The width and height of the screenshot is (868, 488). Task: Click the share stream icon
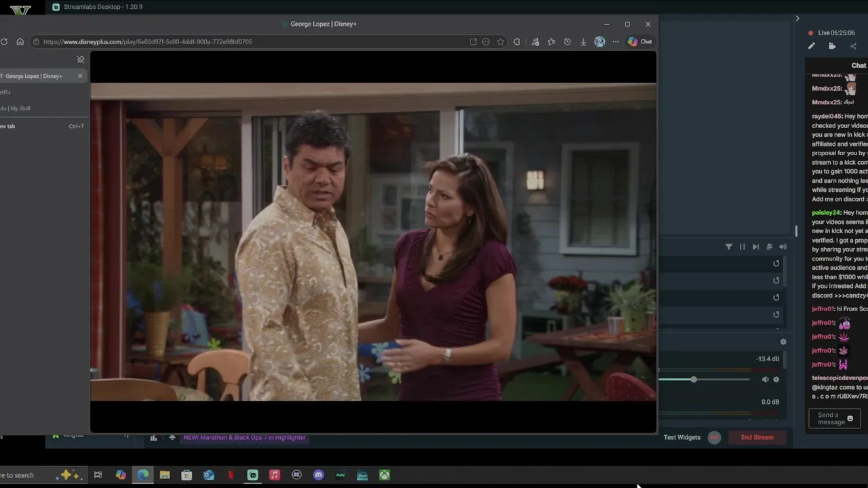[x=853, y=46]
